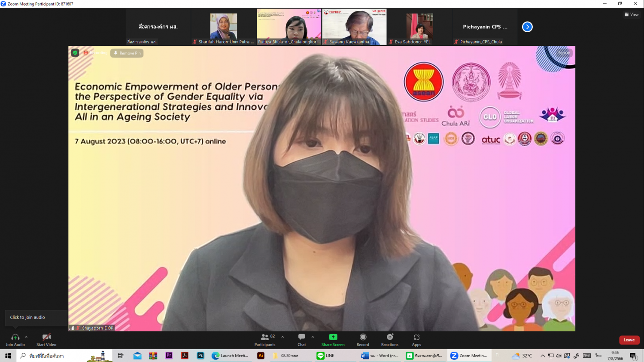Switch to the Edge Launch Meeting window

(231, 356)
